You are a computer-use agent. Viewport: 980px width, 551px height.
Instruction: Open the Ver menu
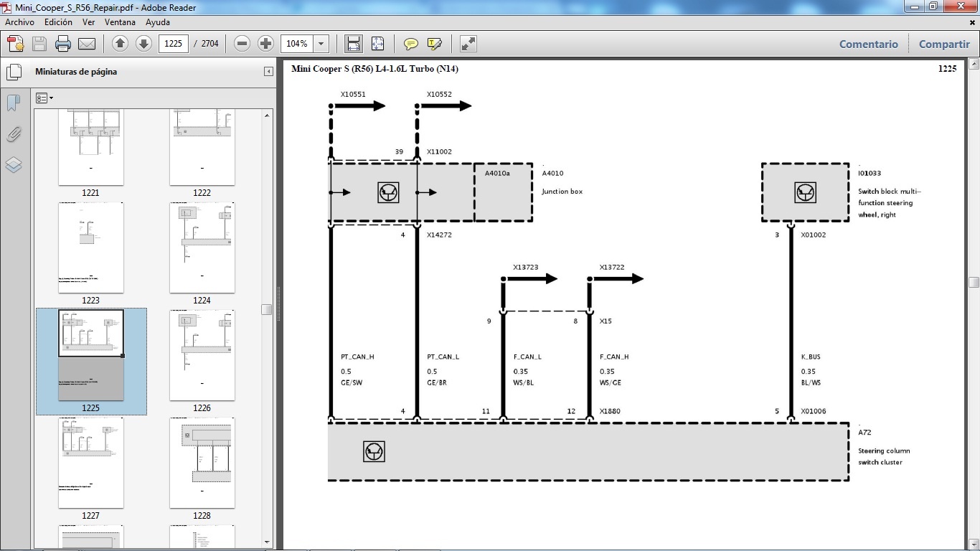tap(89, 22)
